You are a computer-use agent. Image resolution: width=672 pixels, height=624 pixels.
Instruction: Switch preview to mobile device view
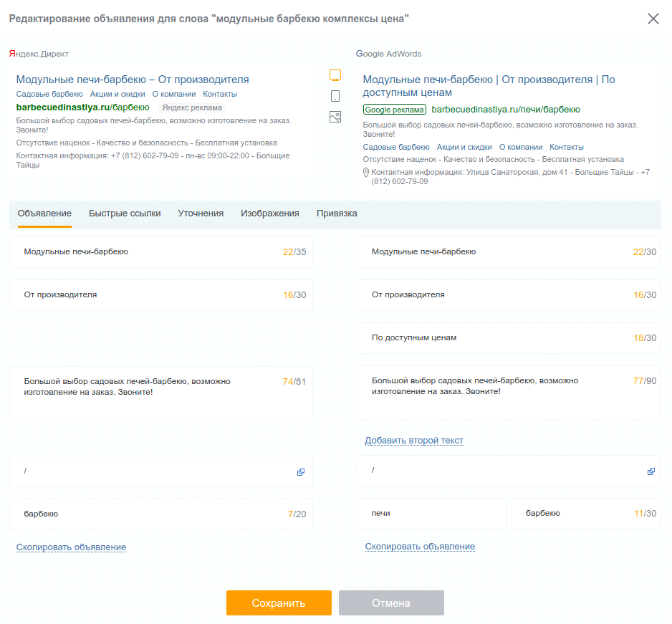click(x=335, y=96)
